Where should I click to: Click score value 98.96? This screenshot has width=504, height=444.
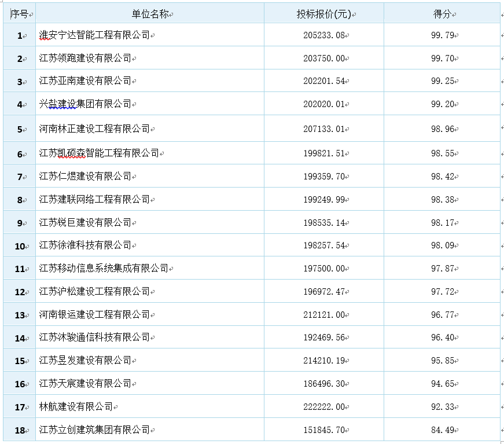443,129
